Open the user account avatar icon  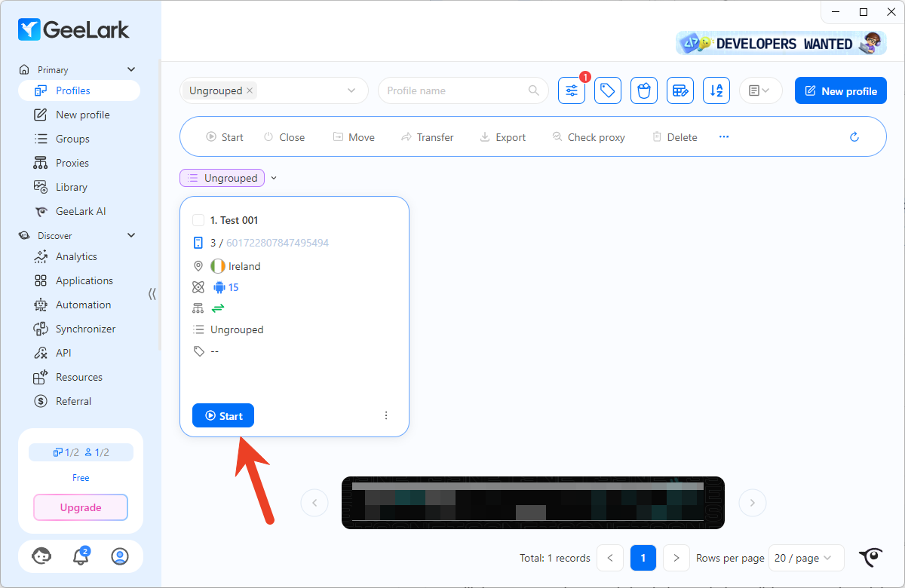tap(120, 556)
